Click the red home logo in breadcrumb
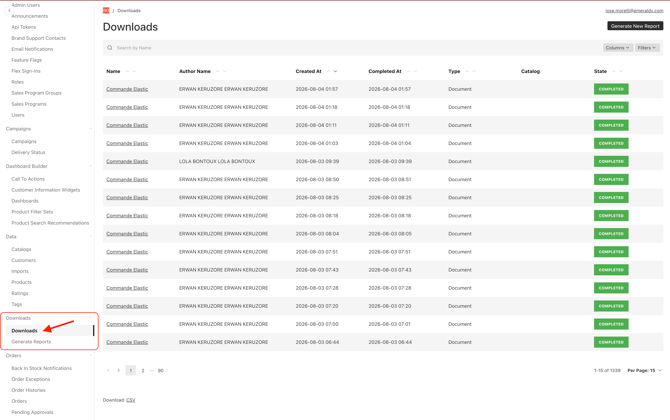This screenshot has width=670, height=420. [x=106, y=10]
